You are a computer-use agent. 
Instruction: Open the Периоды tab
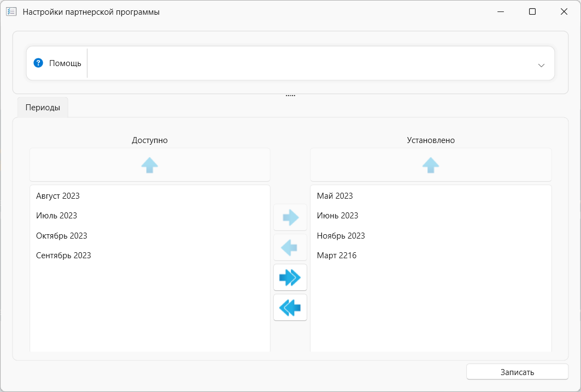coord(43,108)
